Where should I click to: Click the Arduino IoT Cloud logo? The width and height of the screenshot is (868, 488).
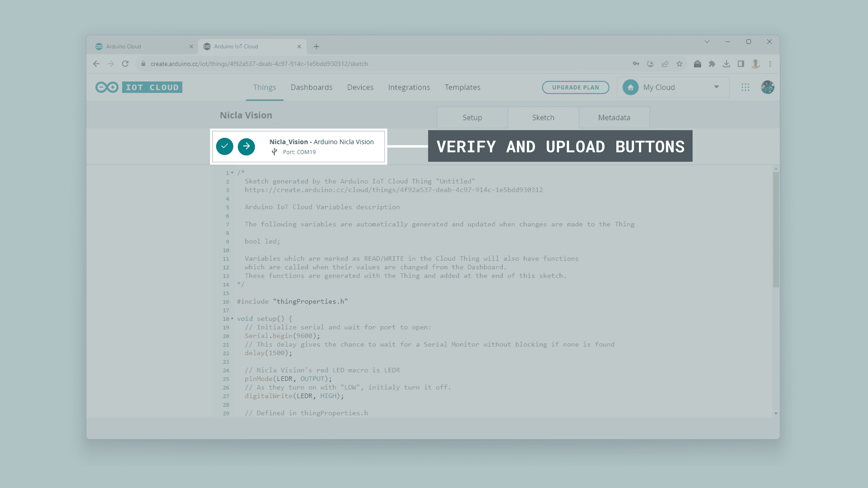(139, 87)
